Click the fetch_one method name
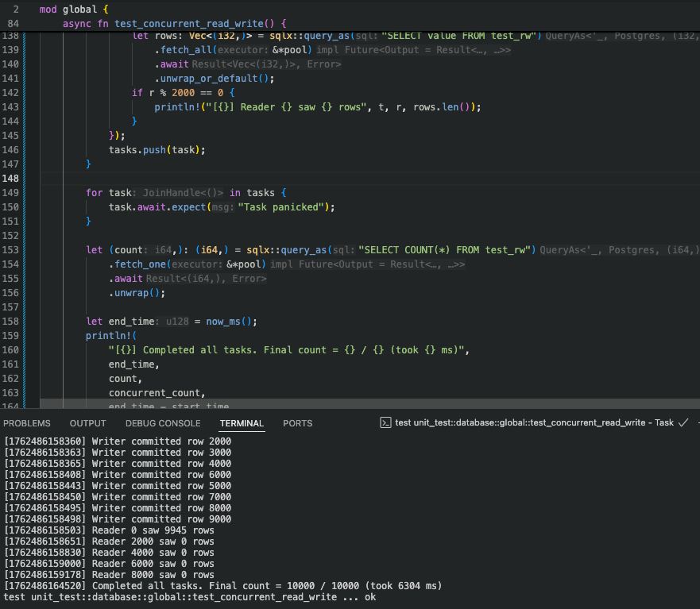Image resolution: width=700 pixels, height=609 pixels. pos(140,264)
